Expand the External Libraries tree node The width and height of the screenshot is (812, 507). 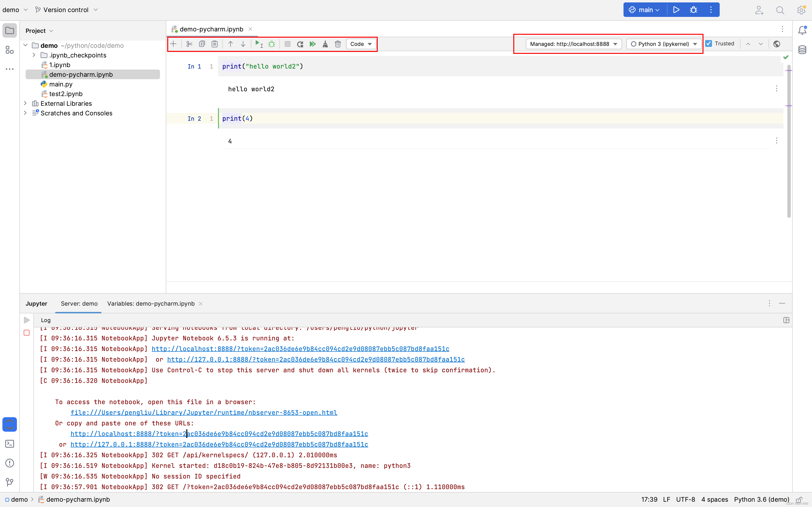coord(25,103)
